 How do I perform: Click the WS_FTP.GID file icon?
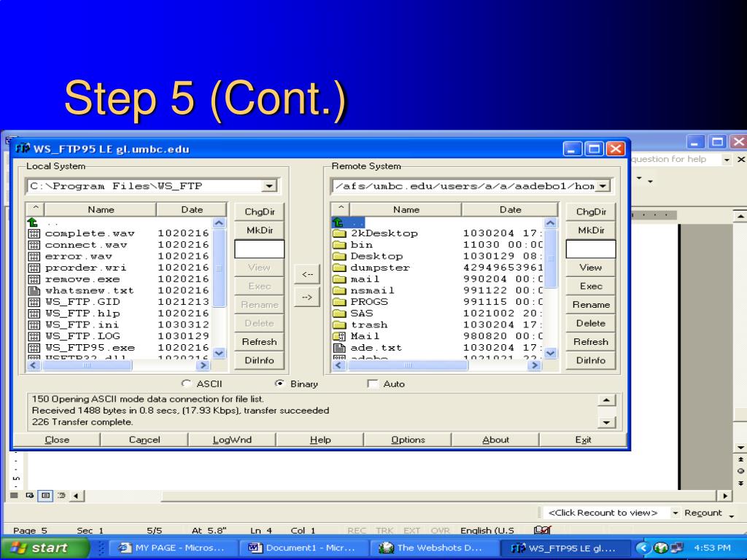point(34,302)
